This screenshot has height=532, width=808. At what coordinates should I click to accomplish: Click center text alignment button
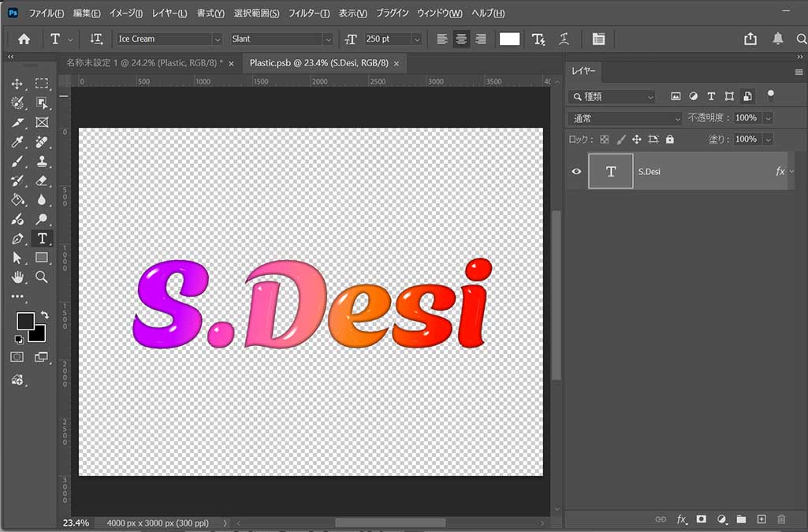[x=461, y=39]
